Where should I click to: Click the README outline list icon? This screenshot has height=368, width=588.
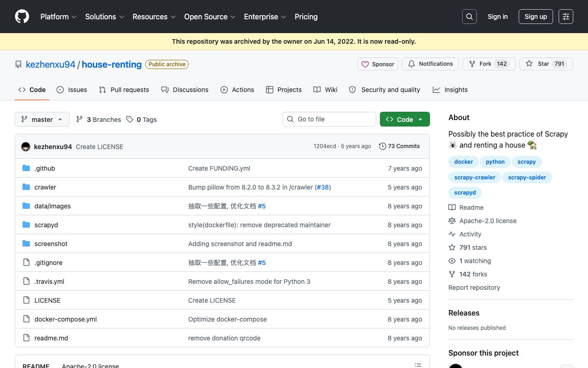point(418,365)
